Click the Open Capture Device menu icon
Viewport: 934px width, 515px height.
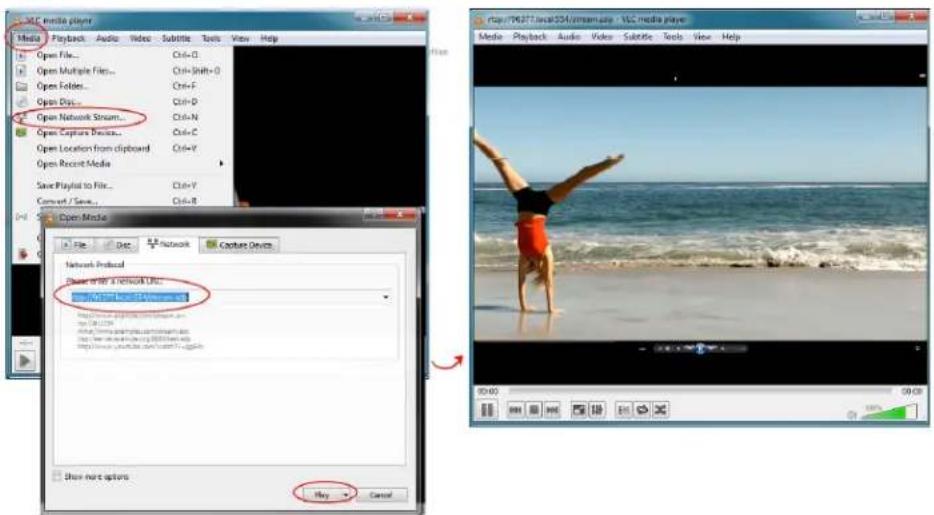coord(21,132)
